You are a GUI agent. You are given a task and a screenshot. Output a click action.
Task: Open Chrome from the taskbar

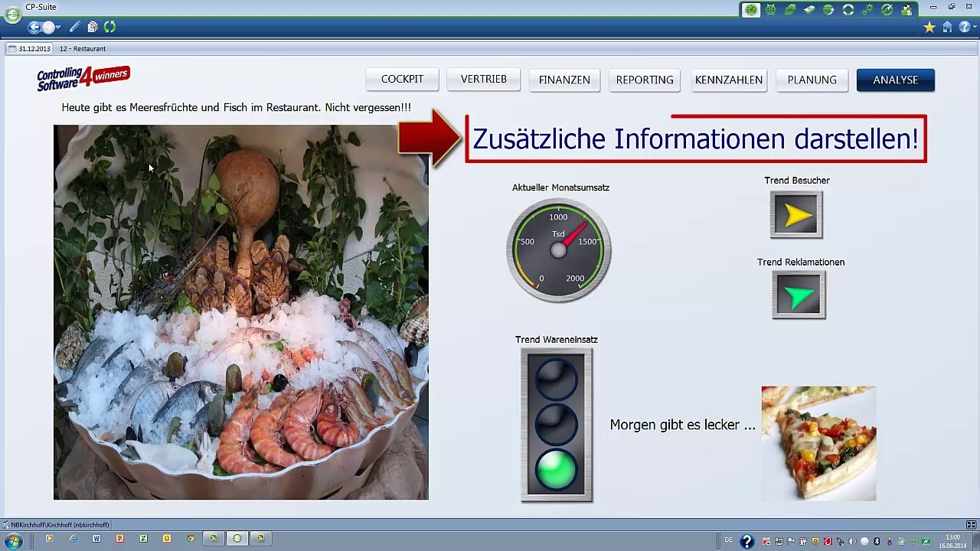(191, 539)
